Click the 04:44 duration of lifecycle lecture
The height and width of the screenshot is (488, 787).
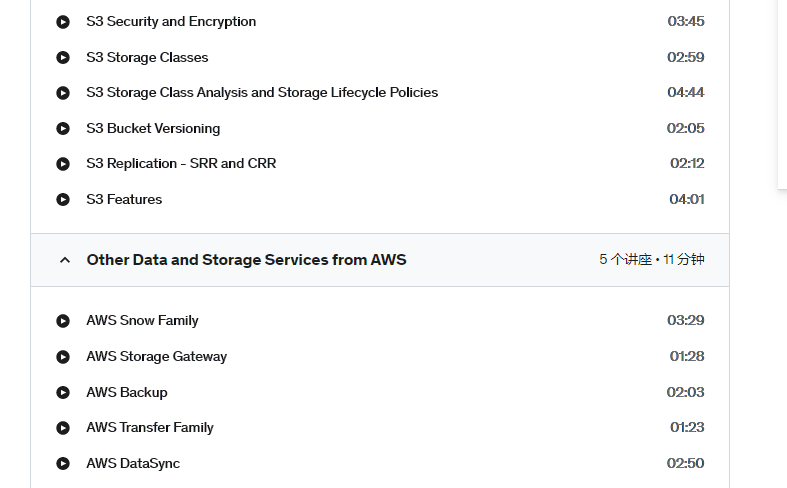click(x=686, y=92)
